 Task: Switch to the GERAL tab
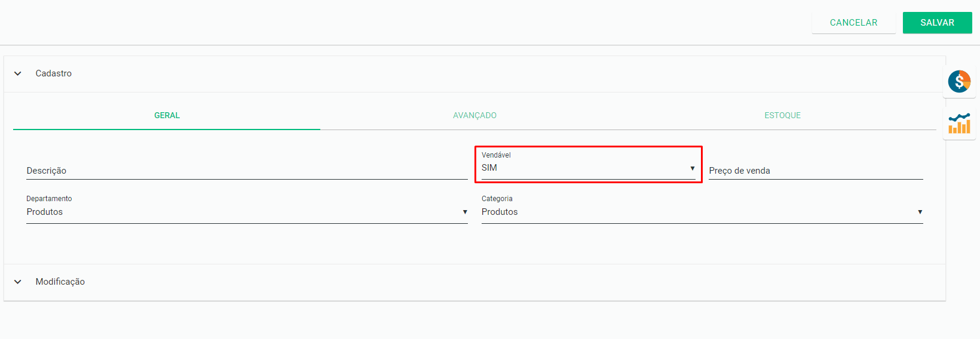tap(167, 115)
